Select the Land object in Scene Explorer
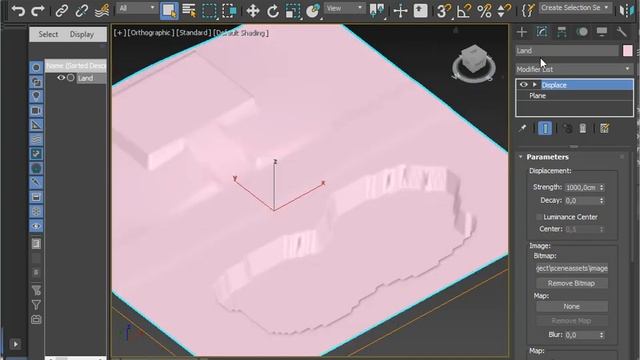640x360 pixels. [x=86, y=78]
